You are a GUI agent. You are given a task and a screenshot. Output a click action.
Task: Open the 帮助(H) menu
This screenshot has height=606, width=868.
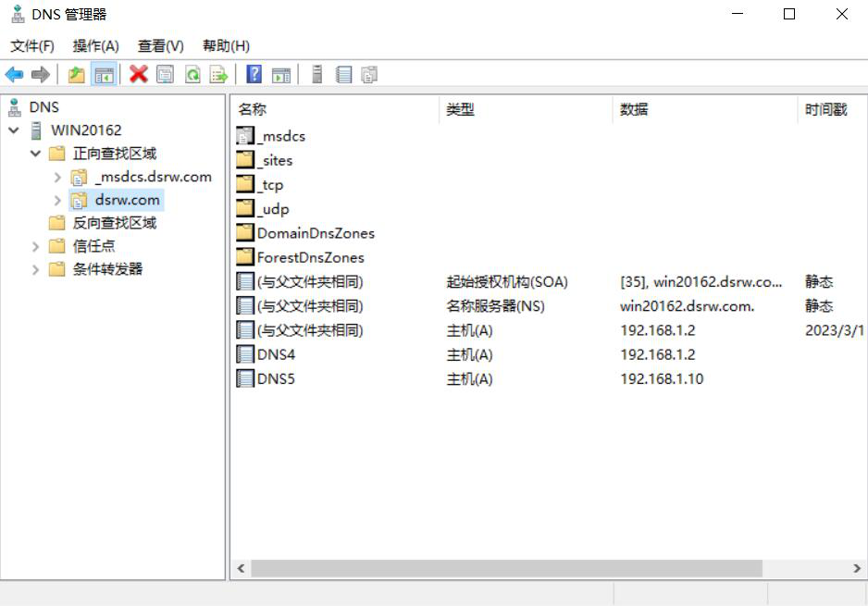click(226, 46)
